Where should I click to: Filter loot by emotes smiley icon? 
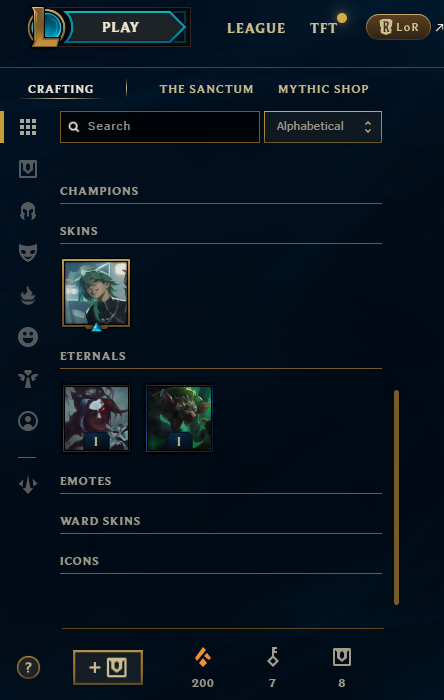(28, 337)
